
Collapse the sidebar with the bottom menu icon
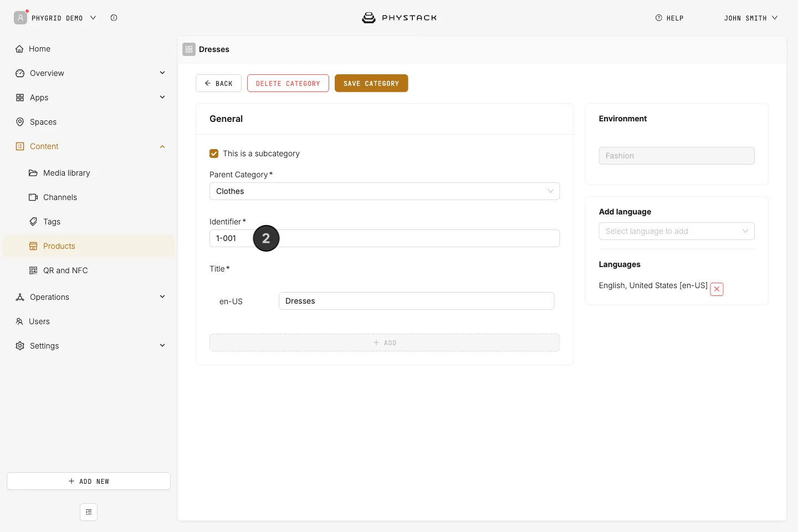tap(89, 512)
